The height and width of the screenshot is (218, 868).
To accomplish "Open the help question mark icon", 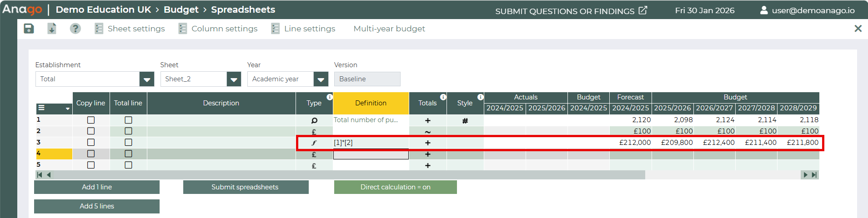I will click(75, 29).
